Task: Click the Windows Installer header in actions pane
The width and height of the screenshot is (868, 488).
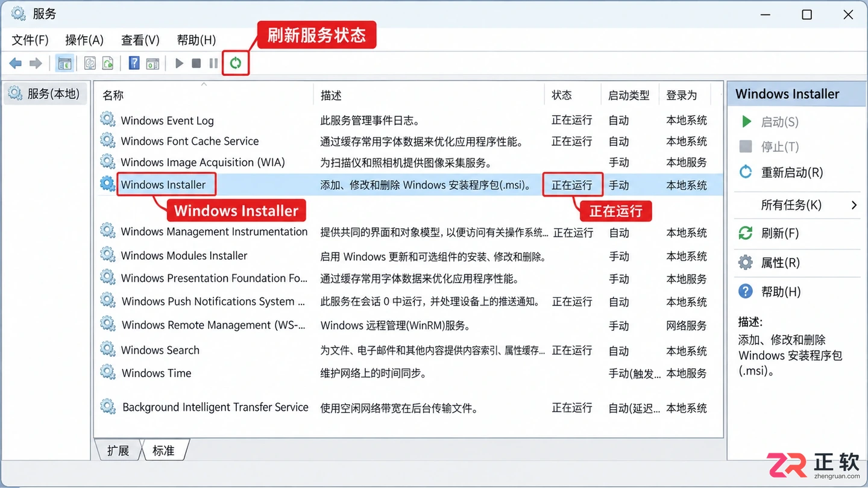Action: coord(796,94)
